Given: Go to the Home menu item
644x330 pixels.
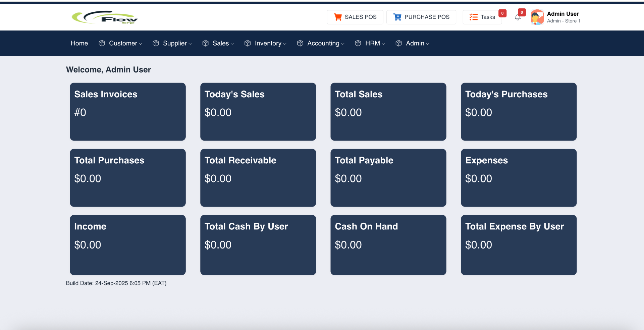Looking at the screenshot, I should tap(79, 43).
